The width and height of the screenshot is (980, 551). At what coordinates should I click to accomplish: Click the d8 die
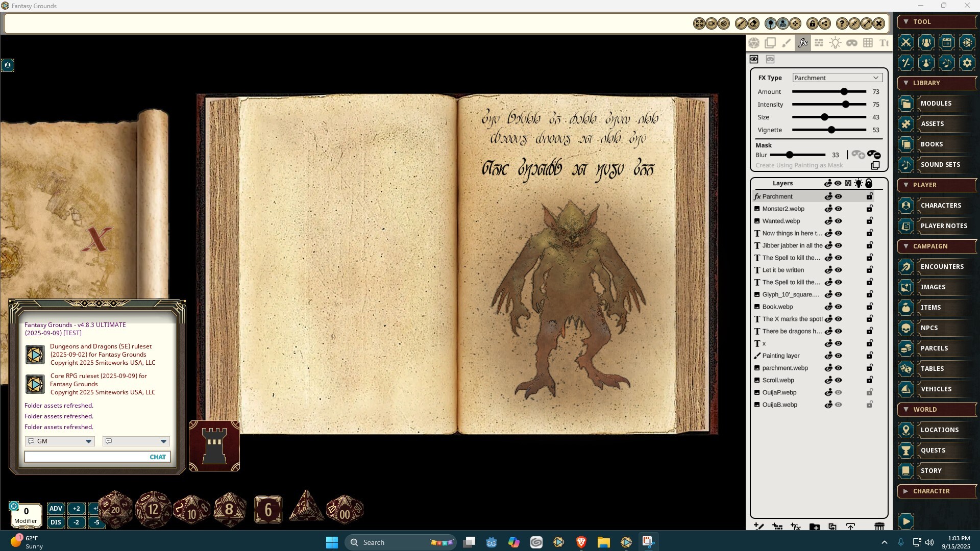tap(230, 509)
